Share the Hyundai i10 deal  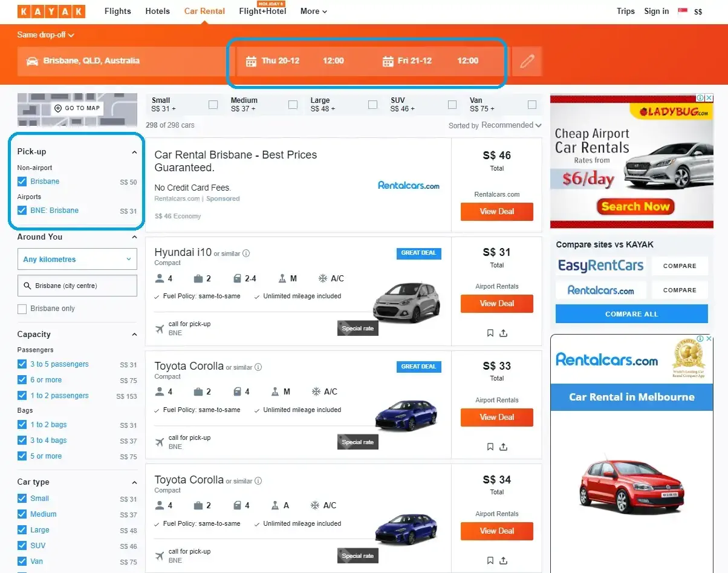504,333
